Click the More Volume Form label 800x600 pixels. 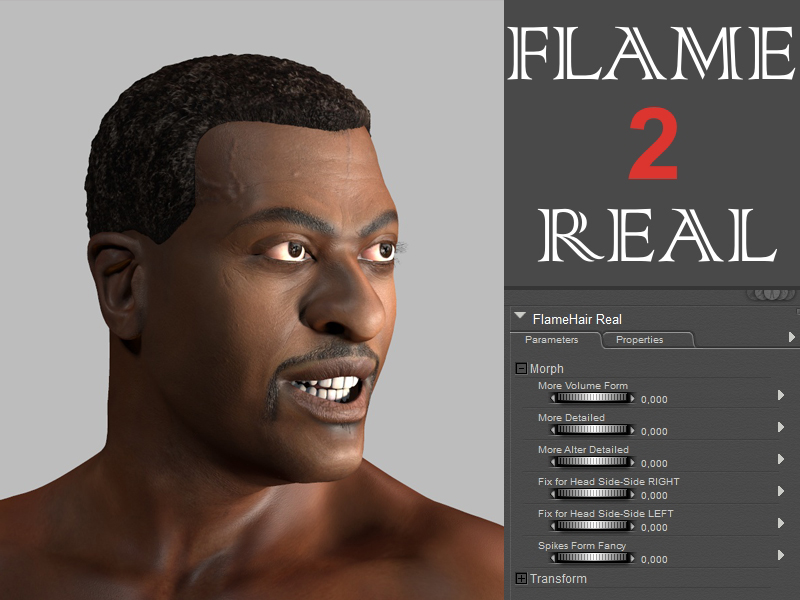point(583,386)
